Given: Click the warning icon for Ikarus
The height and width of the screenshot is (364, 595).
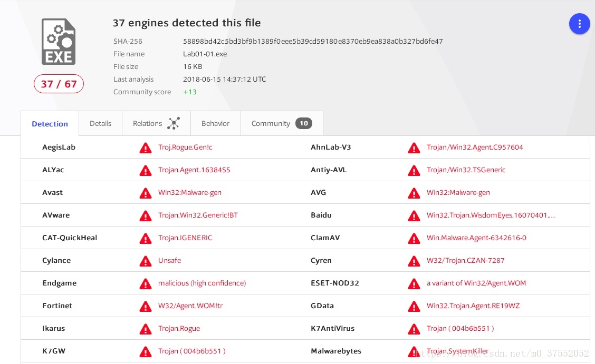Looking at the screenshot, I should [146, 329].
